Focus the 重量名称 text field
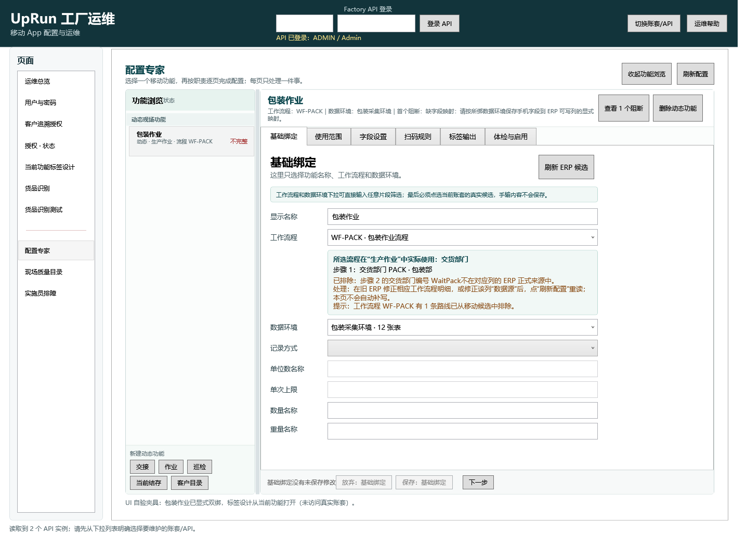 click(x=463, y=431)
